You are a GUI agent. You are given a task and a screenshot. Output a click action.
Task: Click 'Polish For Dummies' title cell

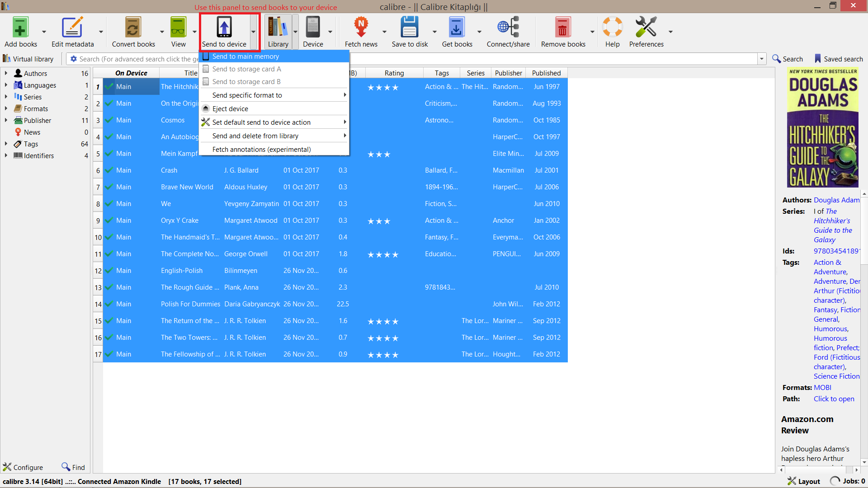pos(190,304)
